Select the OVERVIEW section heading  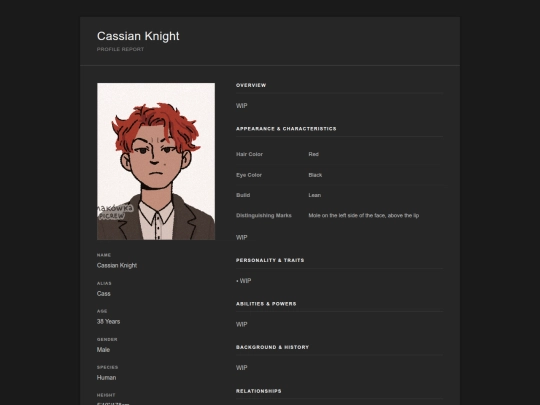pos(251,85)
